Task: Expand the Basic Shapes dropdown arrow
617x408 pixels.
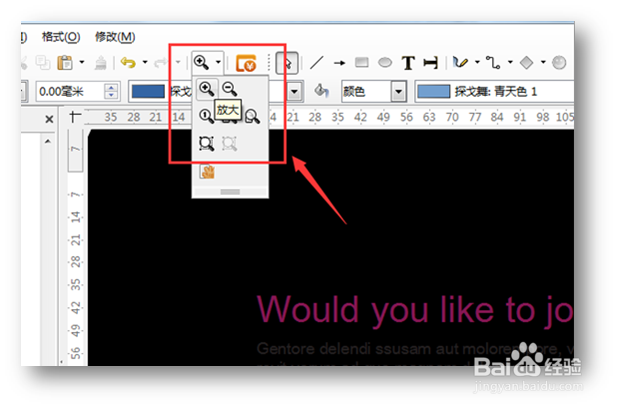Action: pos(543,62)
